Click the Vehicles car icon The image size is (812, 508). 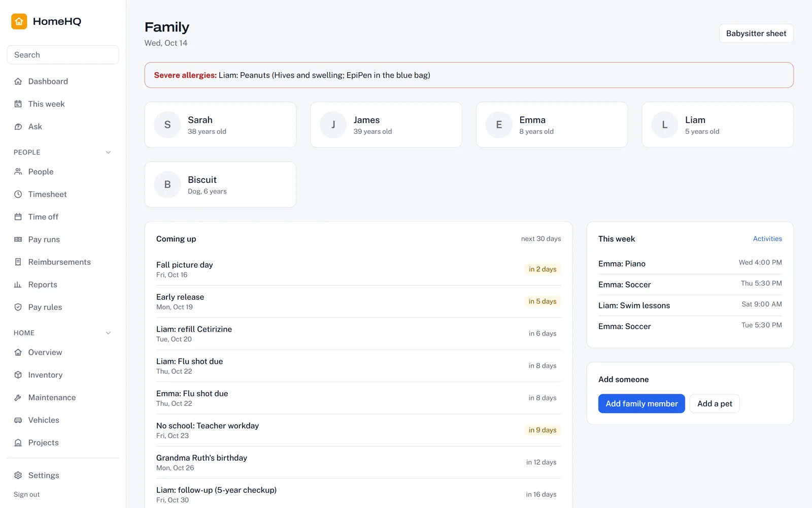[18, 420]
